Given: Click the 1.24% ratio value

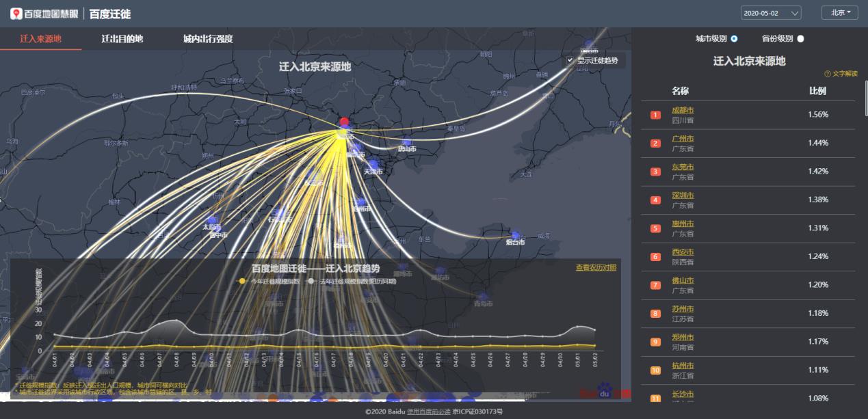Looking at the screenshot, I should point(818,256).
